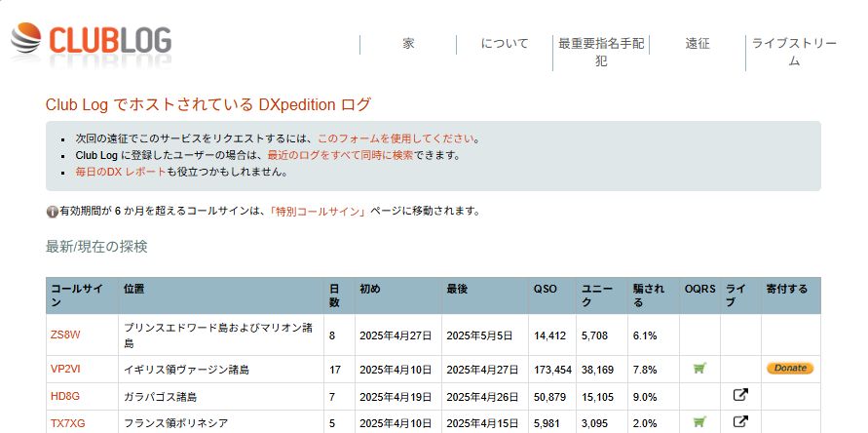Click the Donate button for VP2VI
This screenshot has height=433, width=868.
790,368
